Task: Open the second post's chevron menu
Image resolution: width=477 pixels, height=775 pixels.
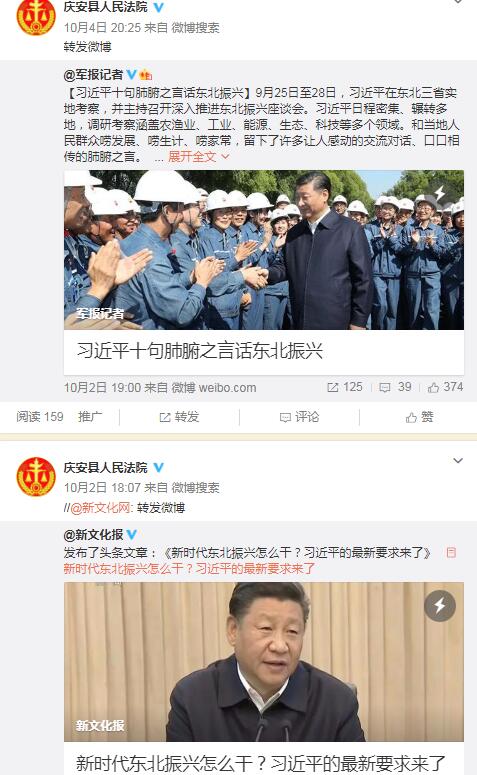Action: coord(458,461)
